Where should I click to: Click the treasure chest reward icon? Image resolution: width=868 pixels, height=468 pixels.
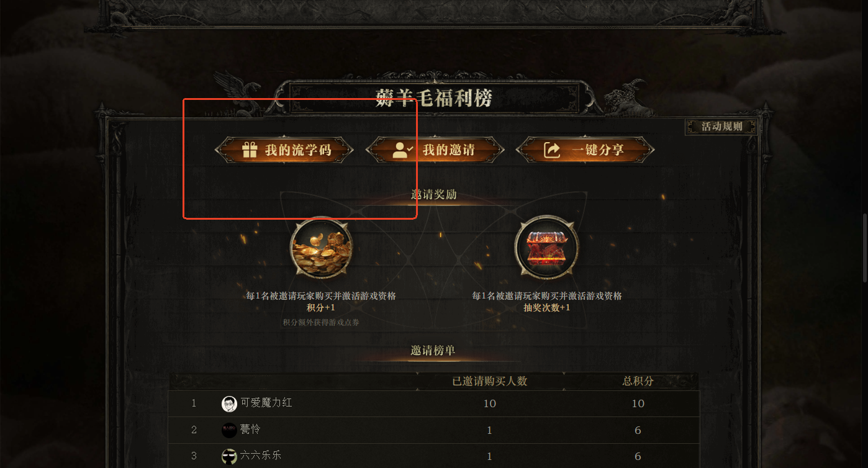547,247
